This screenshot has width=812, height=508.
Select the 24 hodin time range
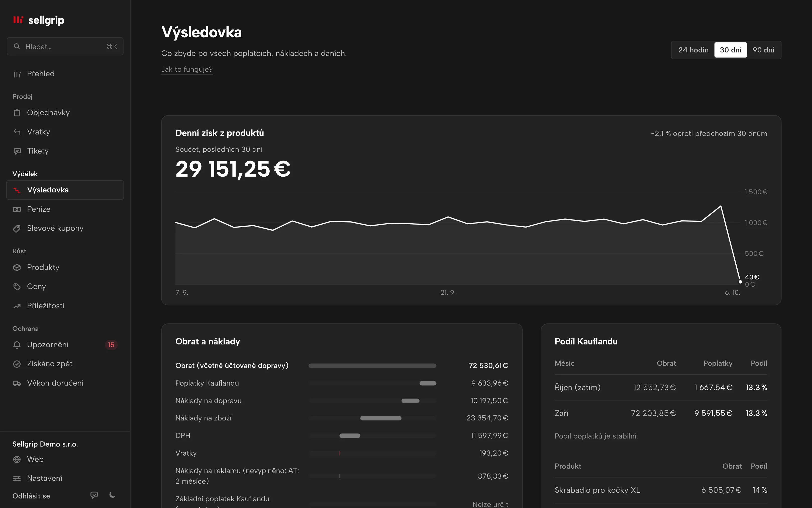[x=693, y=50]
